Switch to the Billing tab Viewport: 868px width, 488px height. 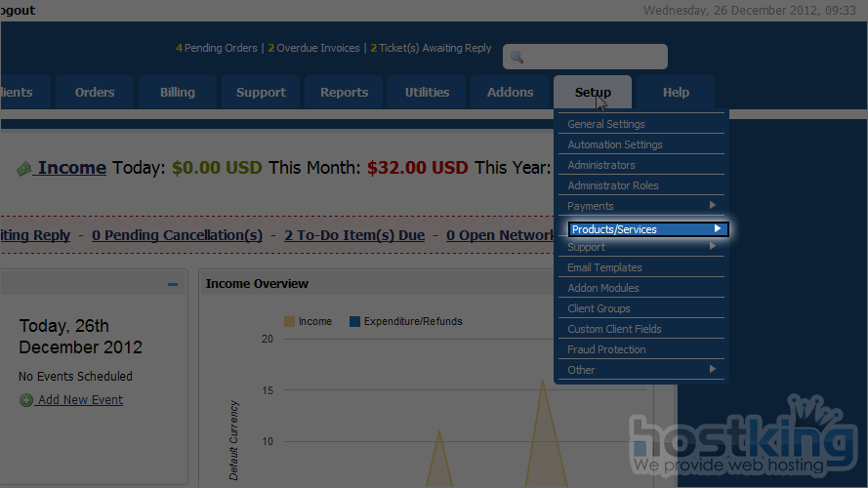tap(178, 93)
